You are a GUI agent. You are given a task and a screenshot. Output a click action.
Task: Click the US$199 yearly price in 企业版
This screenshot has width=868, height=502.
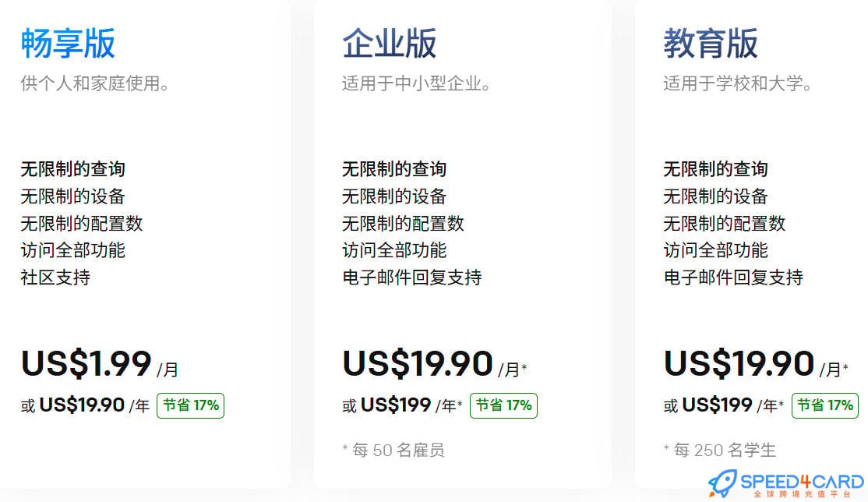point(396,405)
